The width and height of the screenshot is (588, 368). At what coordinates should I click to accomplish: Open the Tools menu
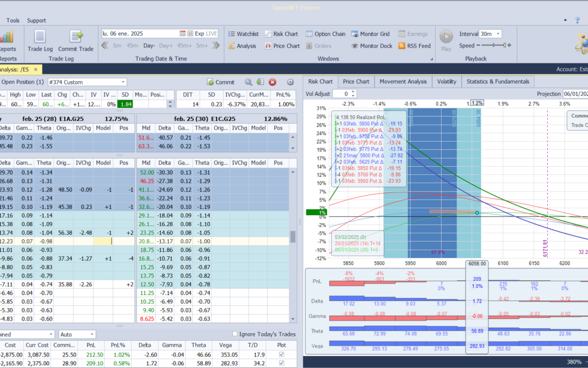click(x=13, y=20)
